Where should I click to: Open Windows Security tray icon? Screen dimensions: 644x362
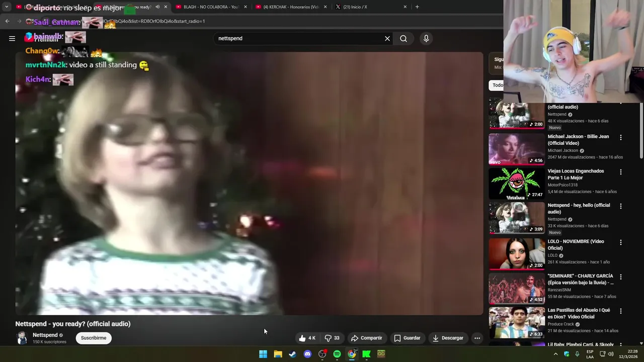(x=567, y=354)
